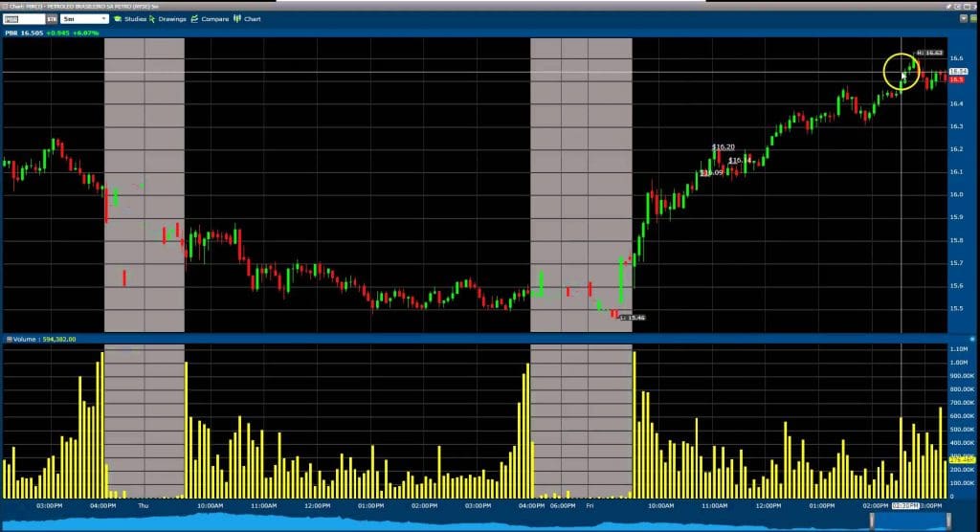Click the STK security type button
The width and height of the screenshot is (980, 532).
click(x=52, y=19)
